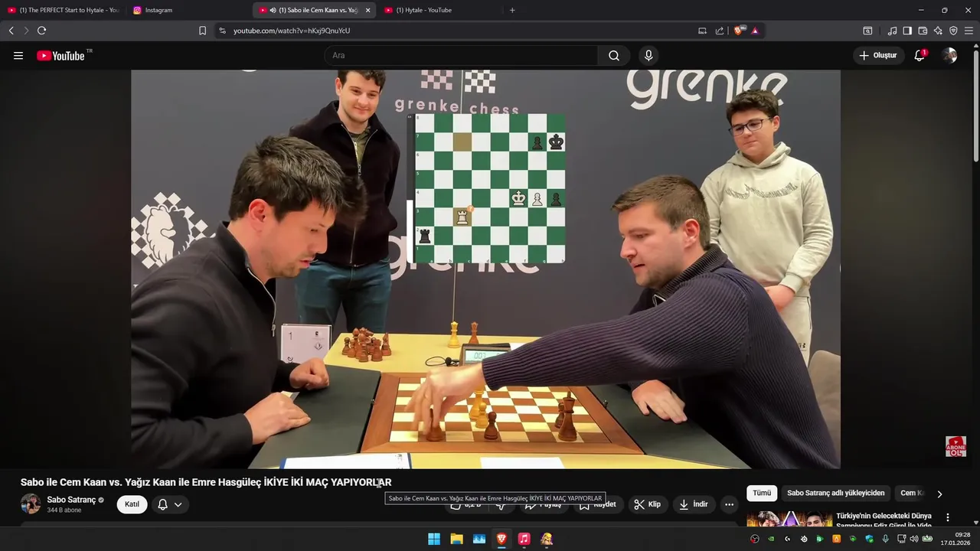The width and height of the screenshot is (980, 551).
Task: Open the Sabo Satranç channel avatar
Action: 31,504
